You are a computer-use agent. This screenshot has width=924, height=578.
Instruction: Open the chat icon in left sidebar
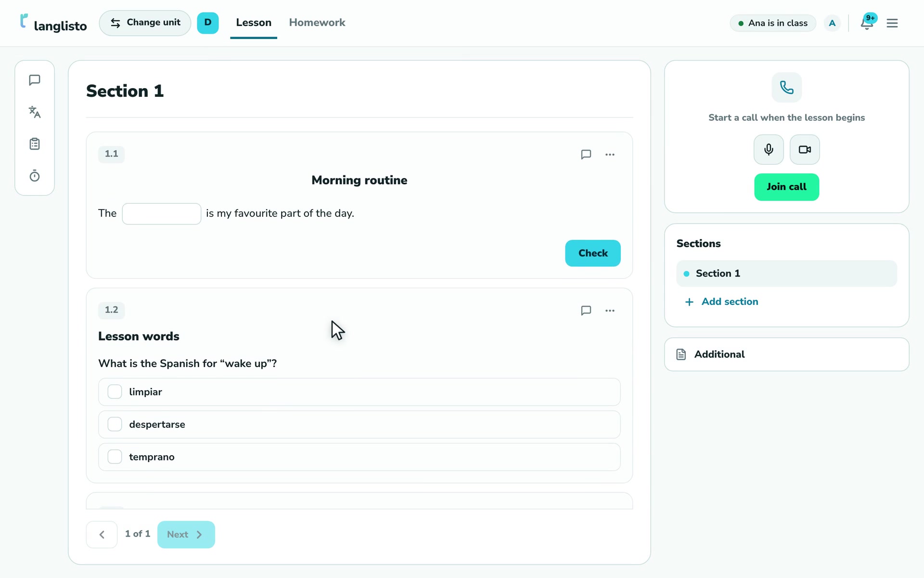[35, 80]
